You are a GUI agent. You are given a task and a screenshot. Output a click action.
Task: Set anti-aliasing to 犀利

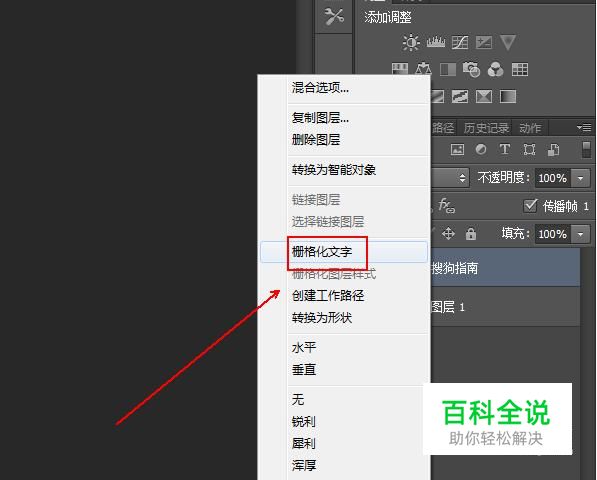pyautogui.click(x=344, y=443)
